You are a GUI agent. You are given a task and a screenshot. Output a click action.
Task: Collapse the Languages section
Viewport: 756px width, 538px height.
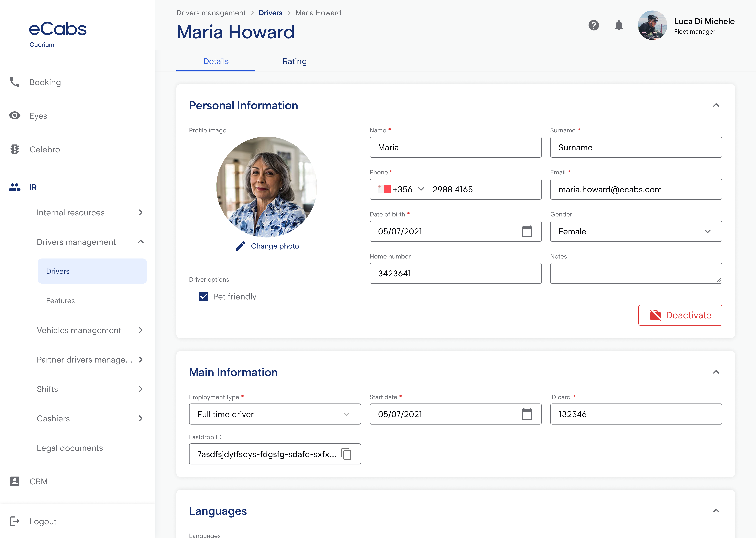pos(716,511)
